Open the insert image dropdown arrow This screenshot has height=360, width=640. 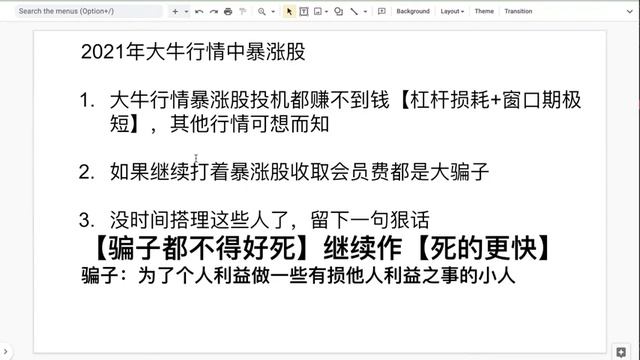(326, 11)
